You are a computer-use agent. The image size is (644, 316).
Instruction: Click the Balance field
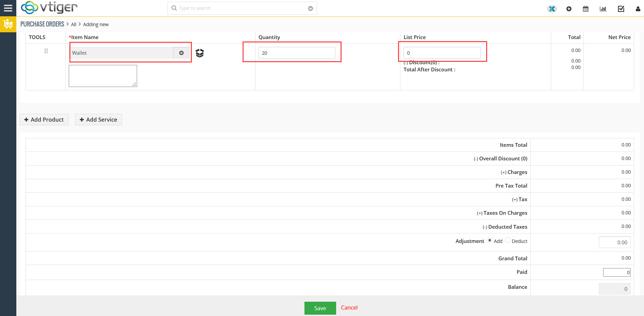click(x=614, y=289)
